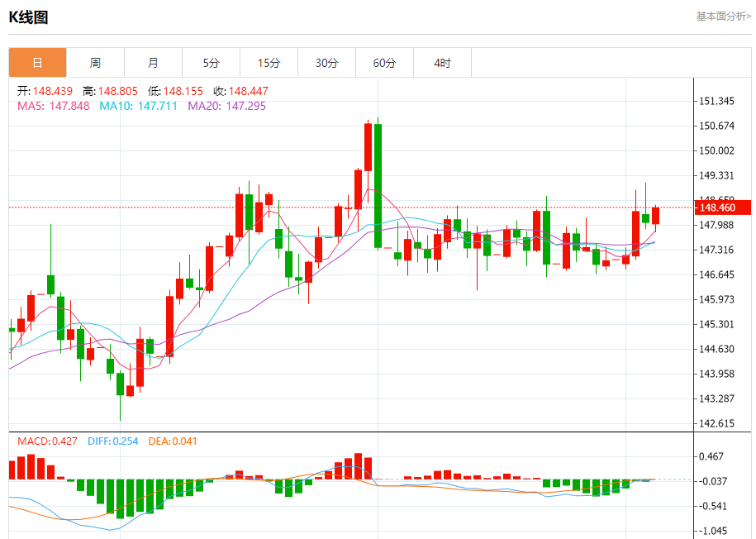The image size is (756, 539).
Task: Open the 5分 interval tab
Action: [212, 63]
